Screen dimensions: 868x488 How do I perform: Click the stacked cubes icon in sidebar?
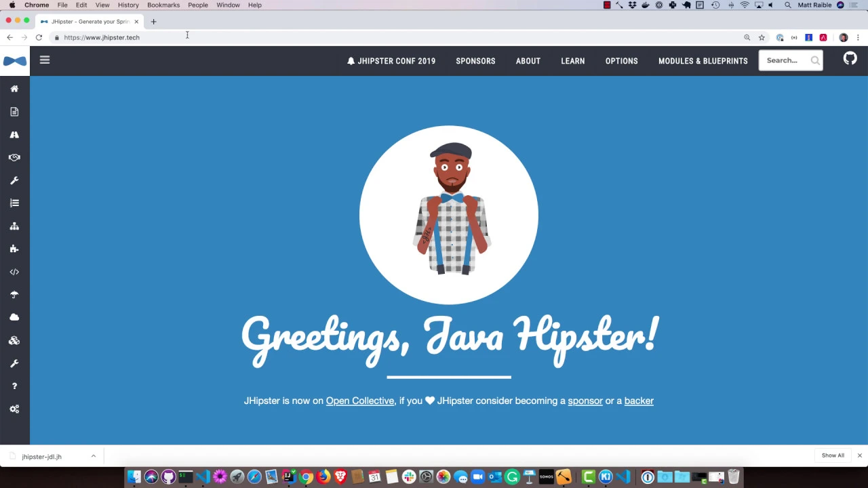tap(14, 340)
